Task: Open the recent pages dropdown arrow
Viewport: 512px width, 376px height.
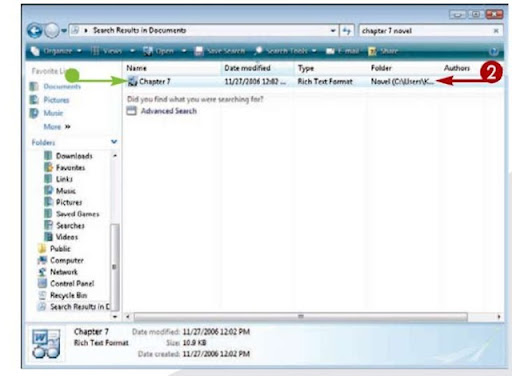Action: [64, 31]
